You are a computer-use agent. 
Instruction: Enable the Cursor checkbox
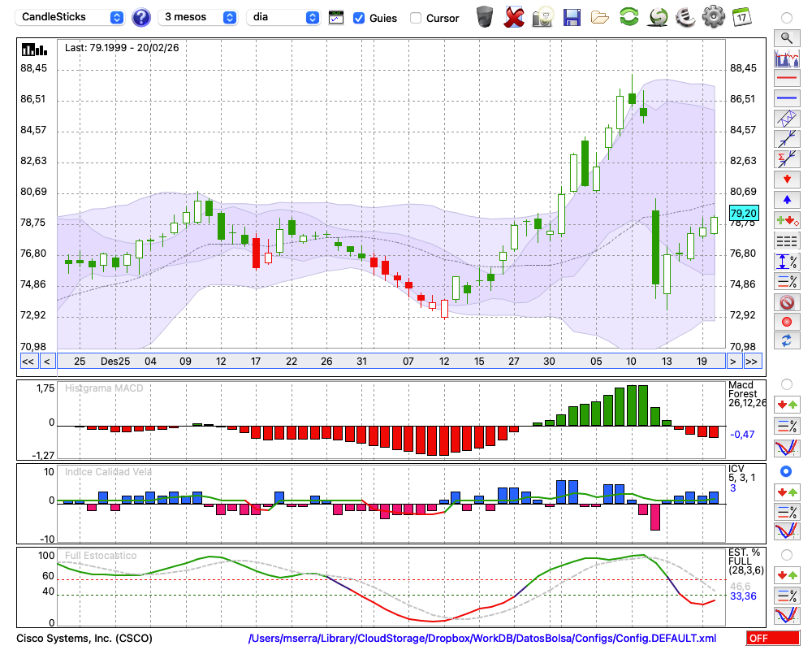pyautogui.click(x=416, y=18)
